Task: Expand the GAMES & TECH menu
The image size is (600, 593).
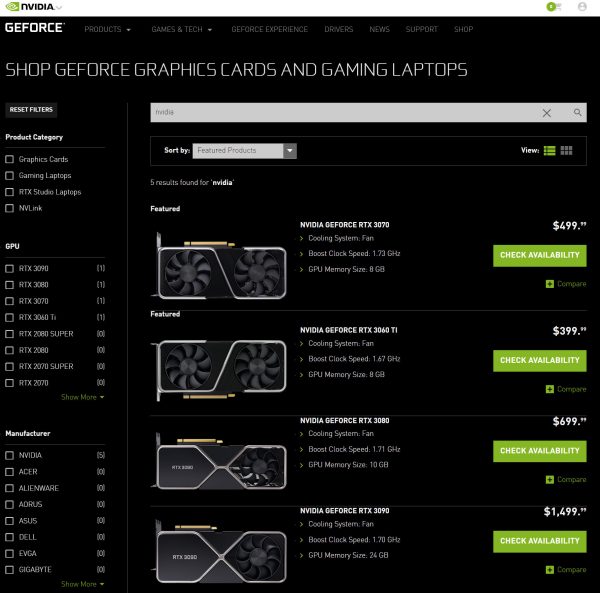Action: click(x=181, y=29)
